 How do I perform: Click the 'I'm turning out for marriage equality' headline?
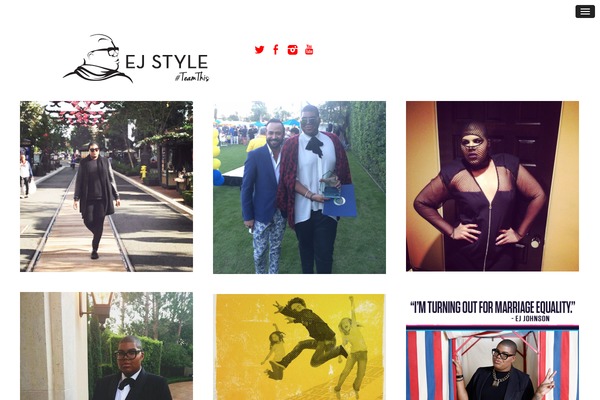click(x=492, y=307)
